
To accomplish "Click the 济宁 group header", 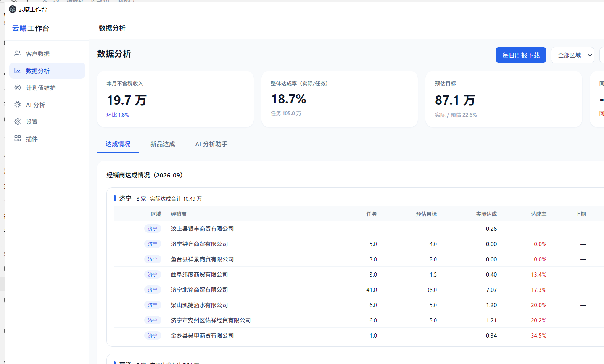I will [x=125, y=198].
